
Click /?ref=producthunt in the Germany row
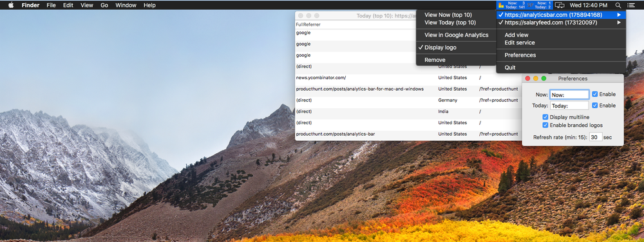click(x=498, y=100)
